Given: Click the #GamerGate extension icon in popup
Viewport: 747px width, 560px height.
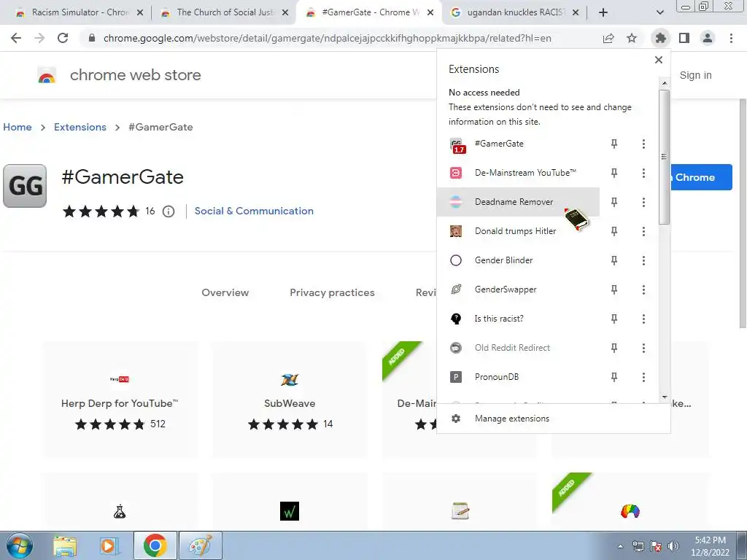Looking at the screenshot, I should coord(457,145).
